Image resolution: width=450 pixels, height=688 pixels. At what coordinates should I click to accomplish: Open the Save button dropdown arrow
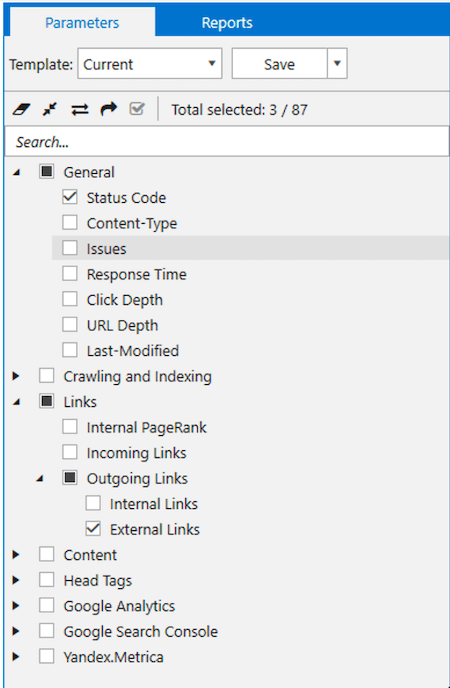pos(337,64)
